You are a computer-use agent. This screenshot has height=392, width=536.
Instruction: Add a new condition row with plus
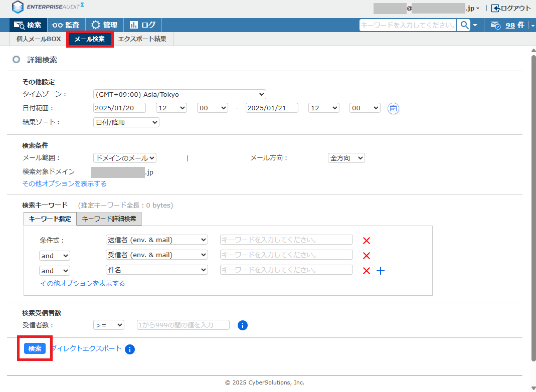coord(381,271)
